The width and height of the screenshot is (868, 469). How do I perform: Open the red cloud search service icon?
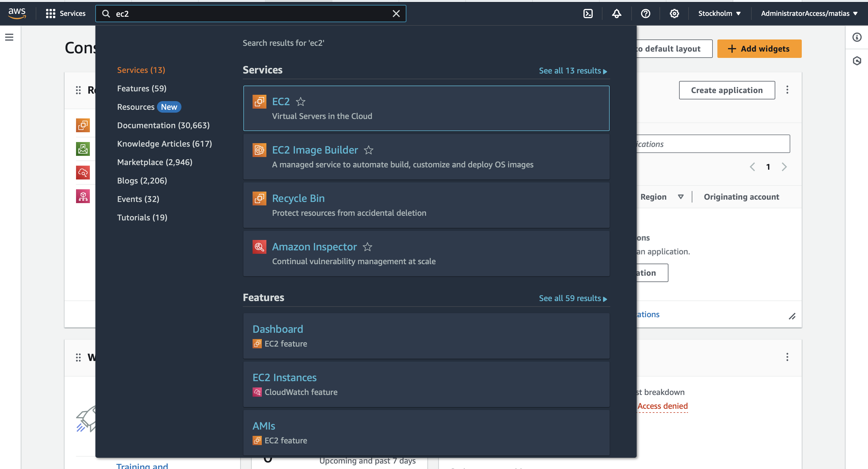[83, 173]
